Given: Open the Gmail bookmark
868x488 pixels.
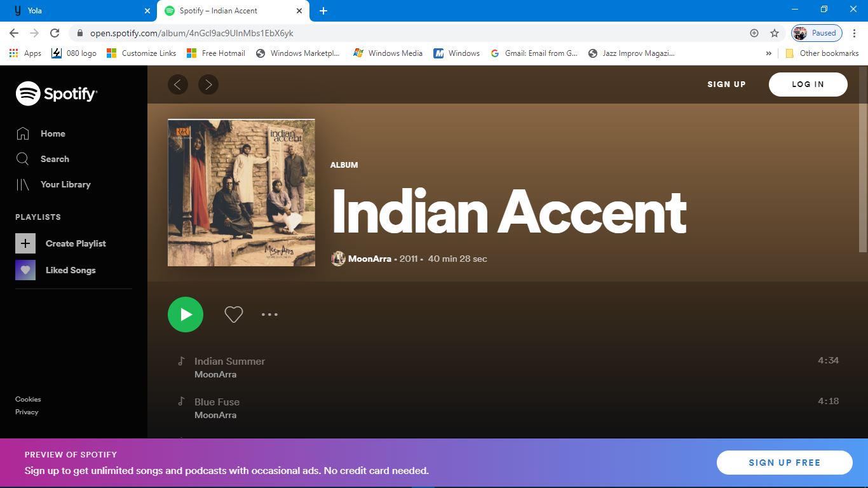Looking at the screenshot, I should [534, 53].
